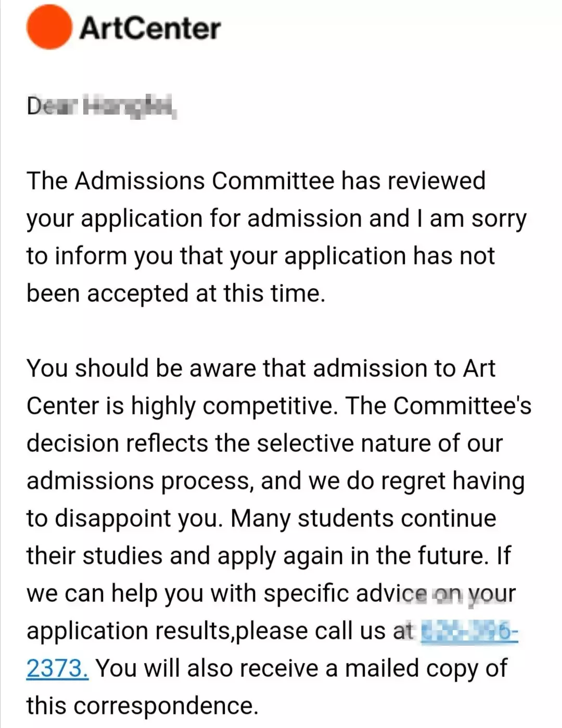Image resolution: width=562 pixels, height=728 pixels.
Task: Click the blurred phone number prefix link
Action: [x=468, y=631]
